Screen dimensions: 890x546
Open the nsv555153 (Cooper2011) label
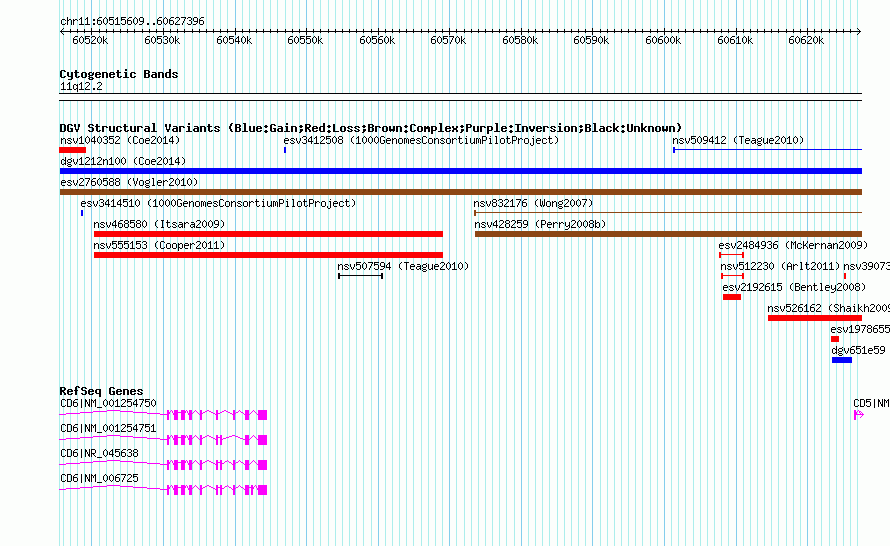coord(159,245)
